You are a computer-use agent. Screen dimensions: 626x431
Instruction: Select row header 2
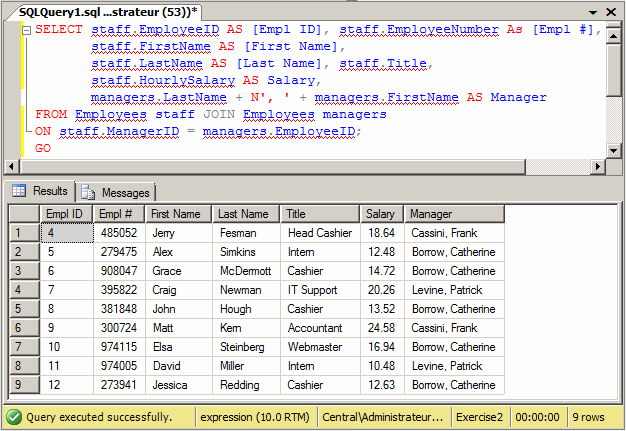24,252
